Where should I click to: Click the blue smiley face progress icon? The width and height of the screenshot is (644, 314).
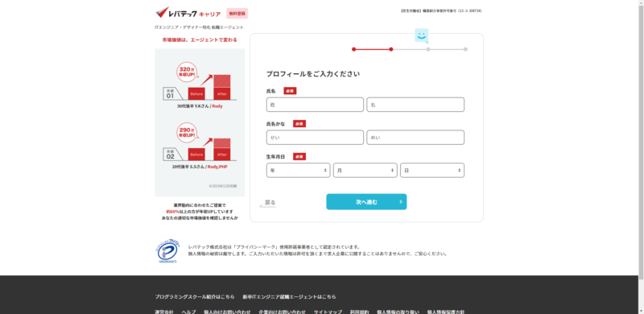(421, 35)
